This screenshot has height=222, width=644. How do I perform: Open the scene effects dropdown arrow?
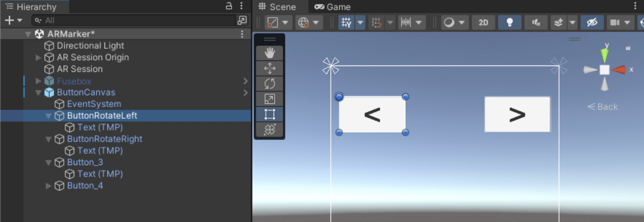click(572, 22)
